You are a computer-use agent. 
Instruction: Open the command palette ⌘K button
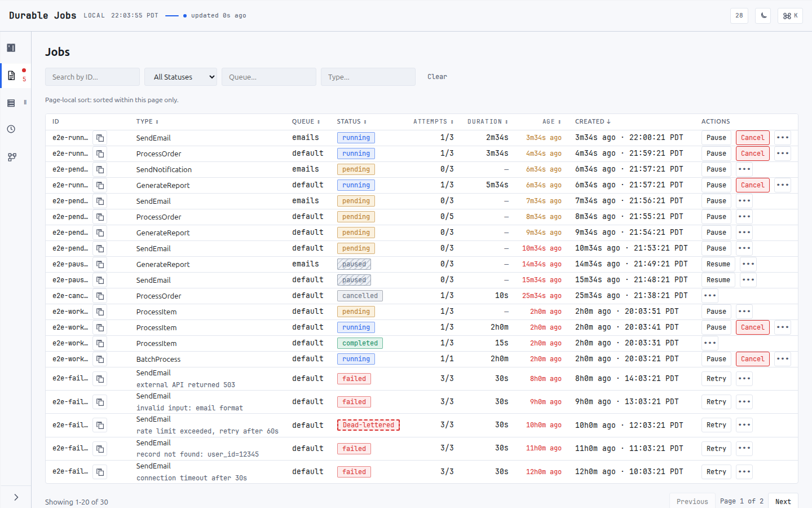[x=790, y=16]
